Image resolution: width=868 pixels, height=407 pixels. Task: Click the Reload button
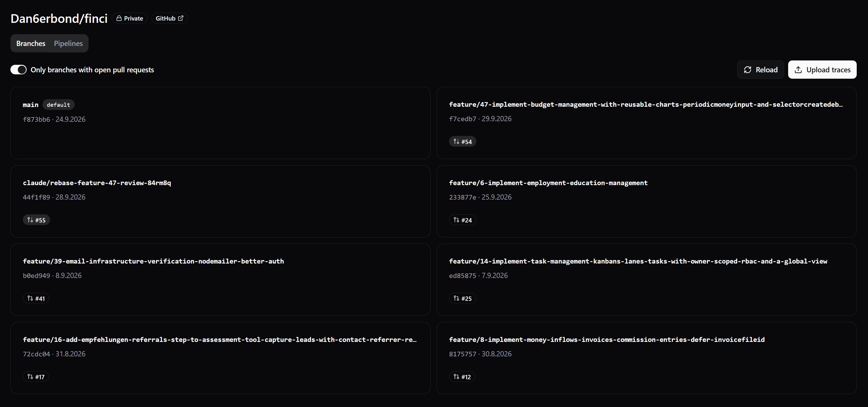coord(760,70)
